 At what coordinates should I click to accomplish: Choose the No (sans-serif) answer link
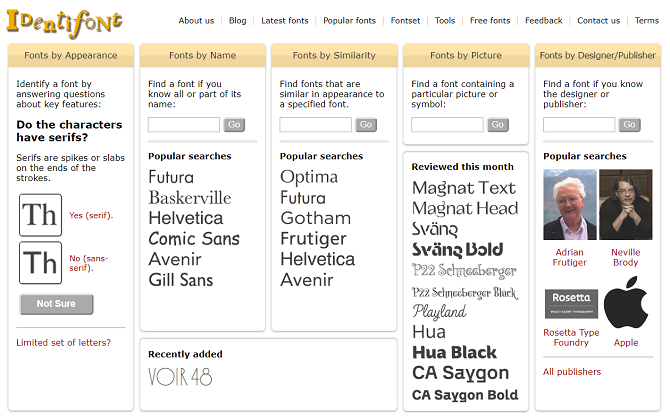click(x=88, y=263)
